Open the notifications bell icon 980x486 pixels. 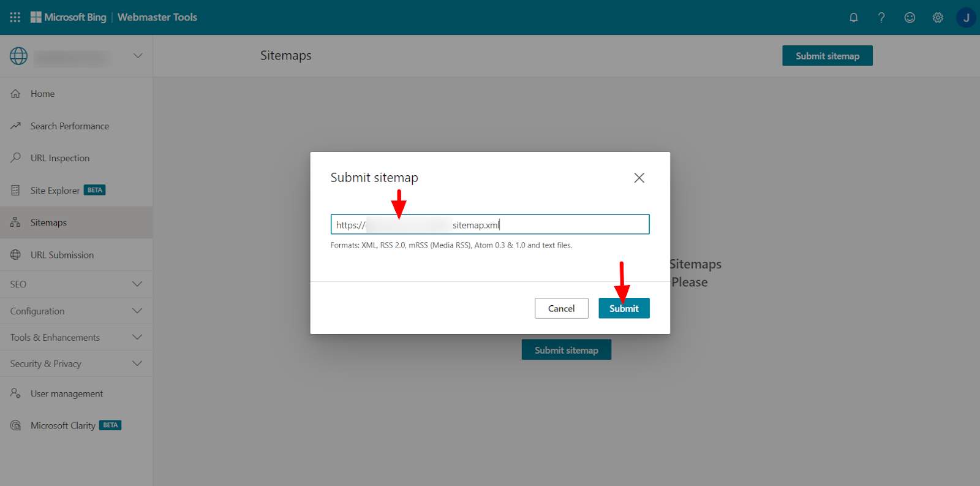(853, 17)
